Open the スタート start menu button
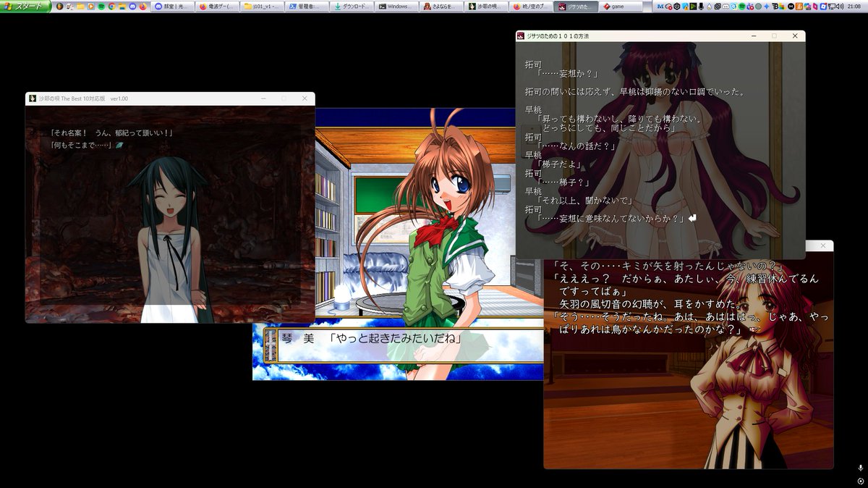Screen dimensions: 868x488 coord(25,7)
